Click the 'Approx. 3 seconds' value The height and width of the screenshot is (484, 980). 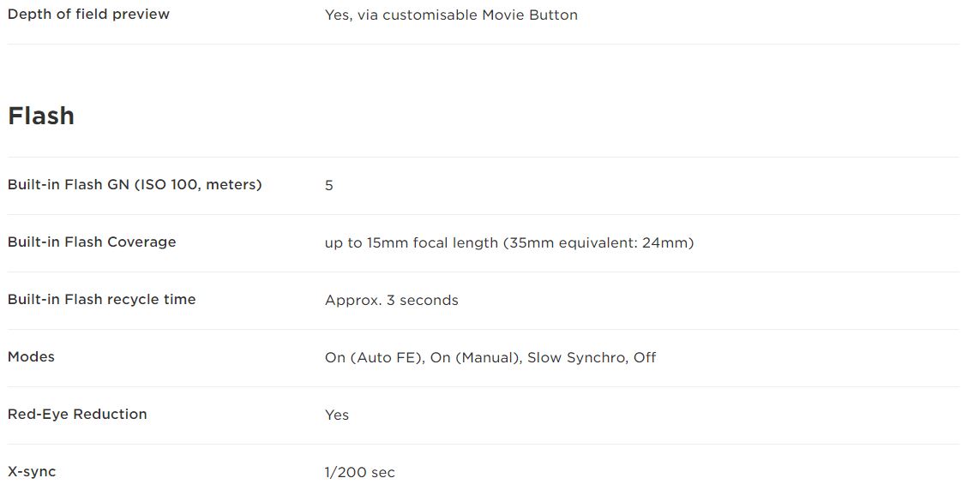[392, 301]
